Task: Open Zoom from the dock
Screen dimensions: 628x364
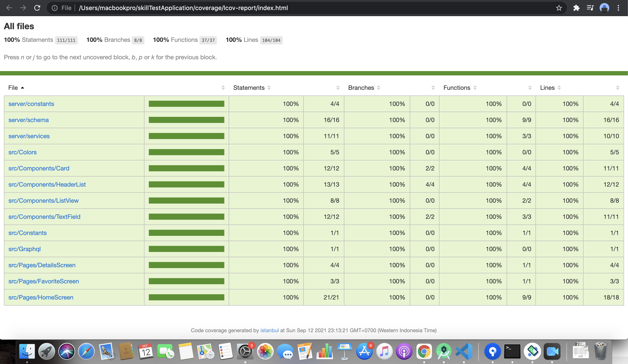Action: [x=552, y=351]
